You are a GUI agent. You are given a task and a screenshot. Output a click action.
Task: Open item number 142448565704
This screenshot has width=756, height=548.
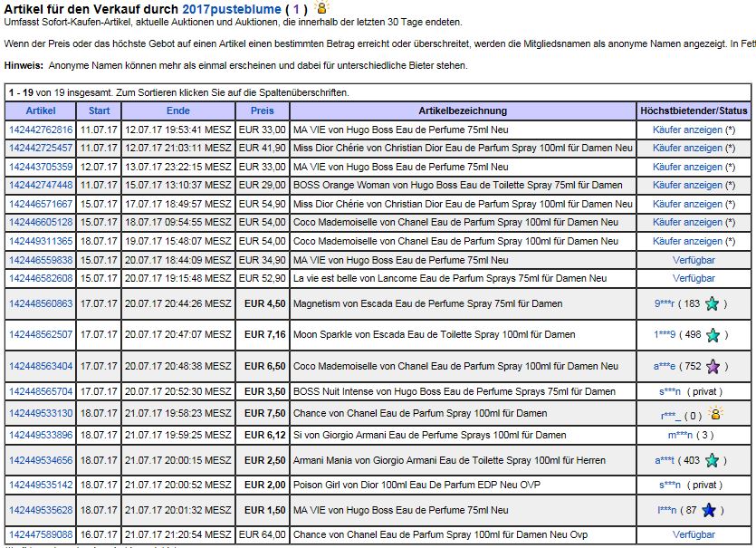41,391
